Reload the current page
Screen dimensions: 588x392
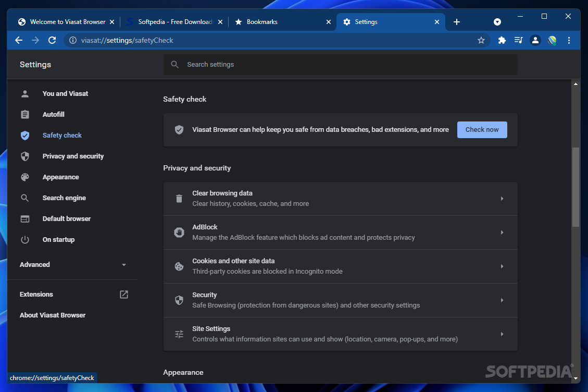pyautogui.click(x=52, y=40)
